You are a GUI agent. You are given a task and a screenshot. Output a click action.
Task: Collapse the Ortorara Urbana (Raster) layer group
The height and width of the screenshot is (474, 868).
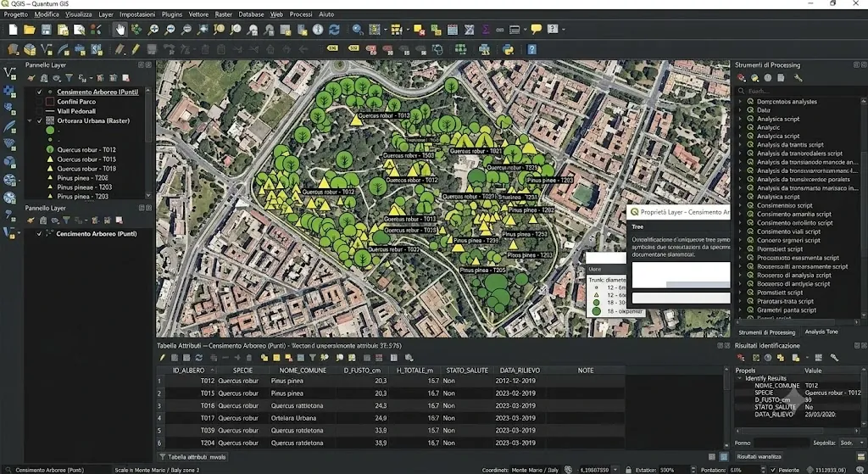click(30, 120)
